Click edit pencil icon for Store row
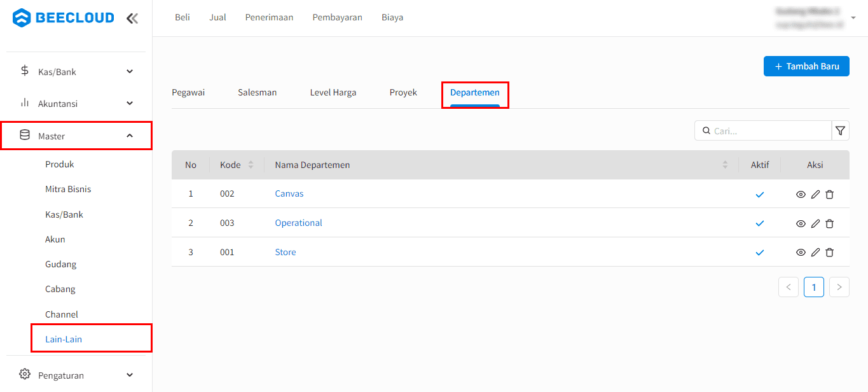868x392 pixels. click(815, 253)
